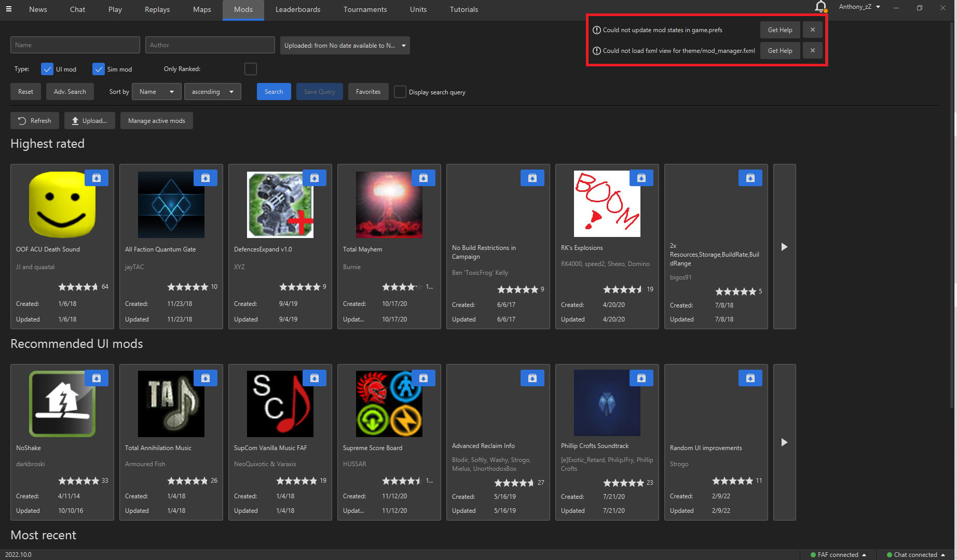The width and height of the screenshot is (957, 560).
Task: Expand Chat connected status menu
Action: click(x=916, y=555)
